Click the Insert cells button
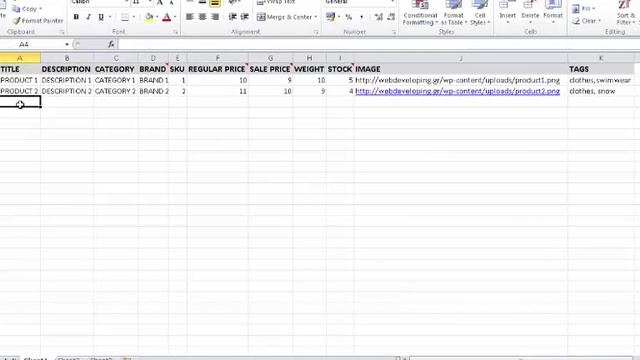640x360 pixels. click(x=507, y=12)
